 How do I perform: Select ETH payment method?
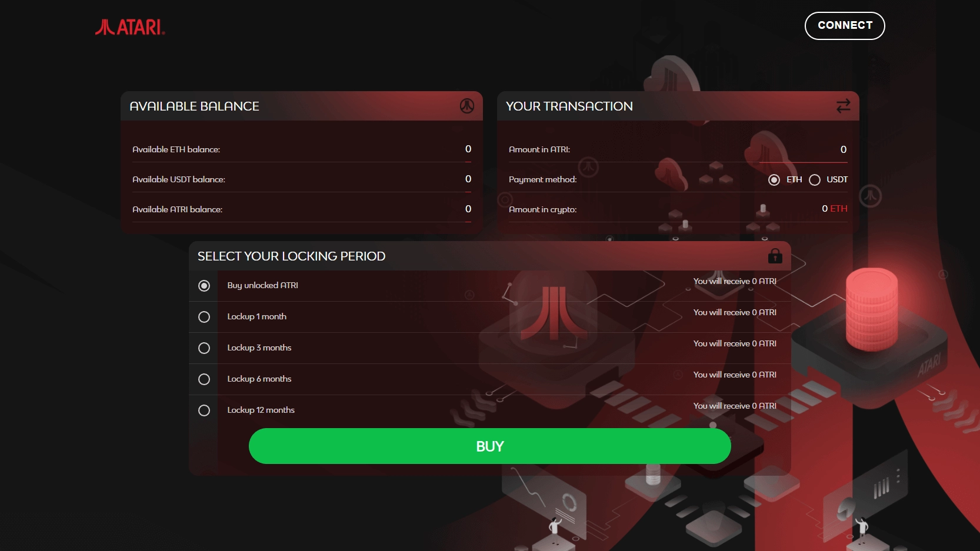774,180
